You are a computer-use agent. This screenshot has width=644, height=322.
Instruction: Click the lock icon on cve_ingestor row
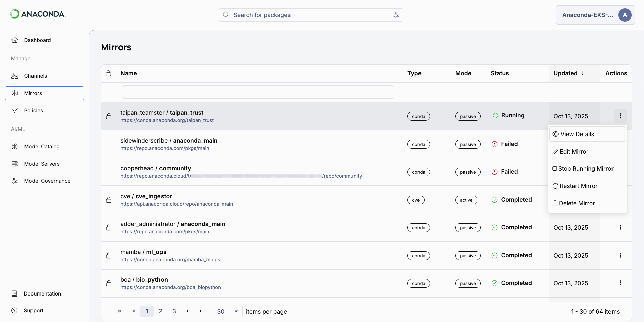point(109,200)
